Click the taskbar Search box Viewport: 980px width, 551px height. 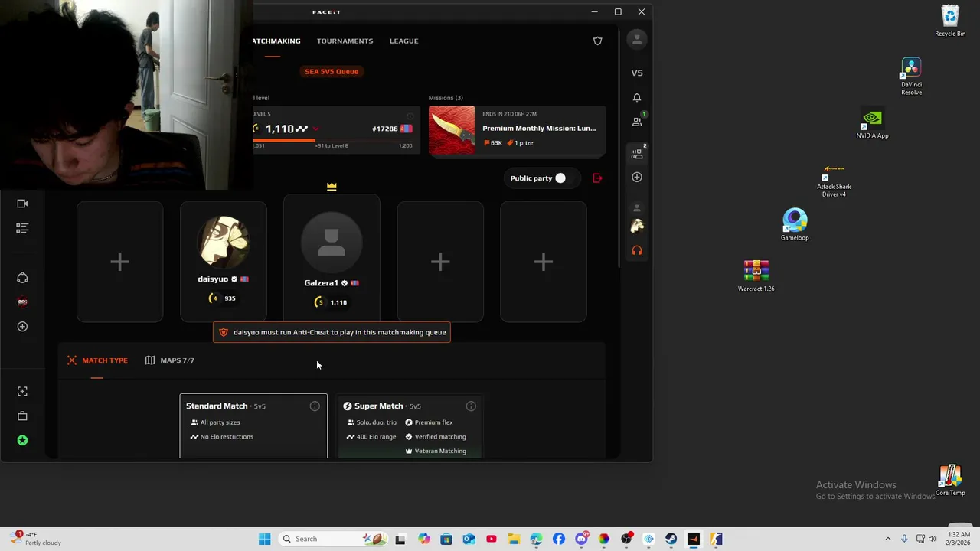click(x=335, y=539)
